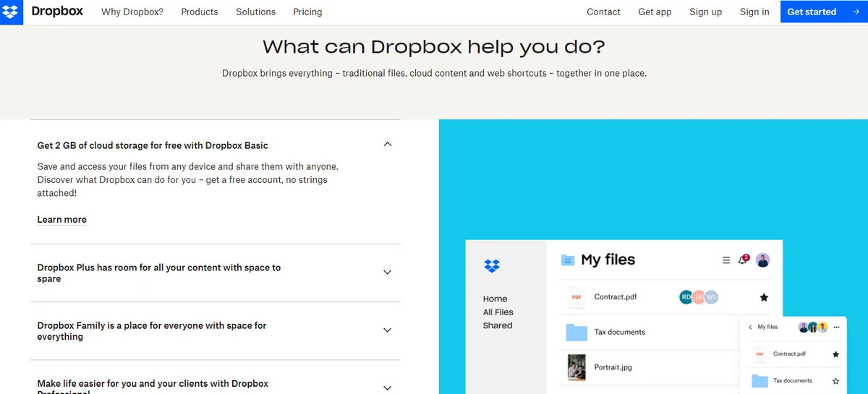Viewport: 868px width, 394px height.
Task: Click the folder icon in small panel
Action: (759, 380)
